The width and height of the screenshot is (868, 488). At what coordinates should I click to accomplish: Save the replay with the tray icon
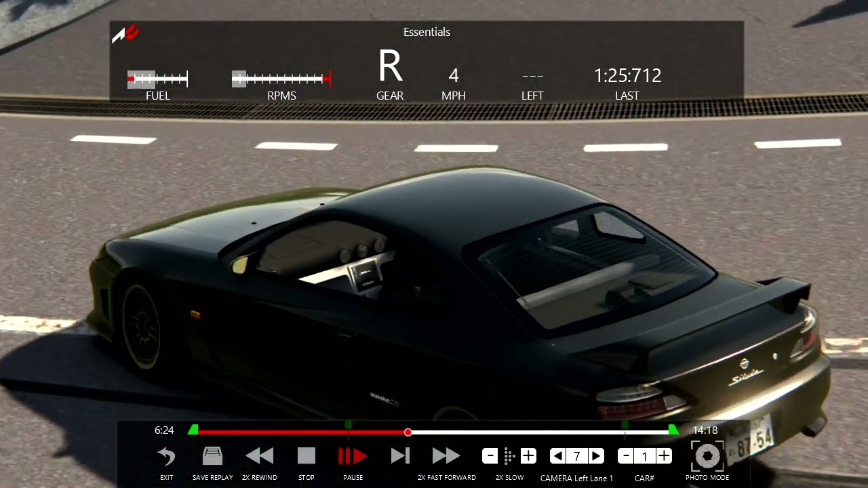(212, 455)
